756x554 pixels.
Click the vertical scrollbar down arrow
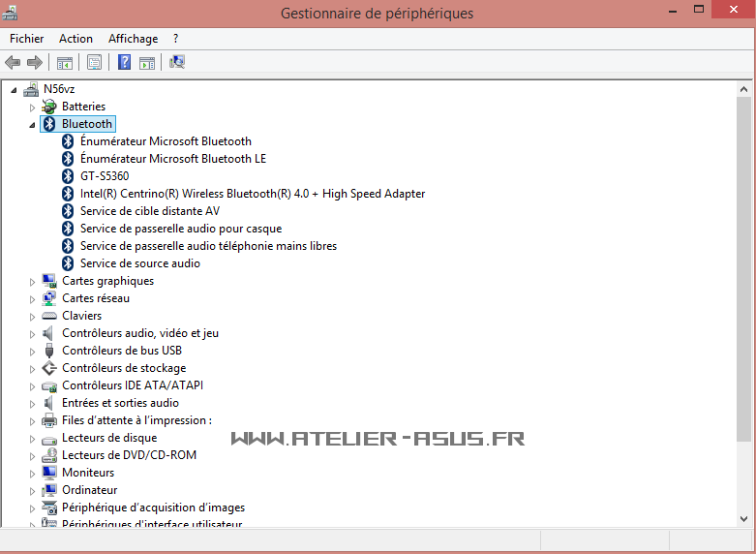pos(743,520)
